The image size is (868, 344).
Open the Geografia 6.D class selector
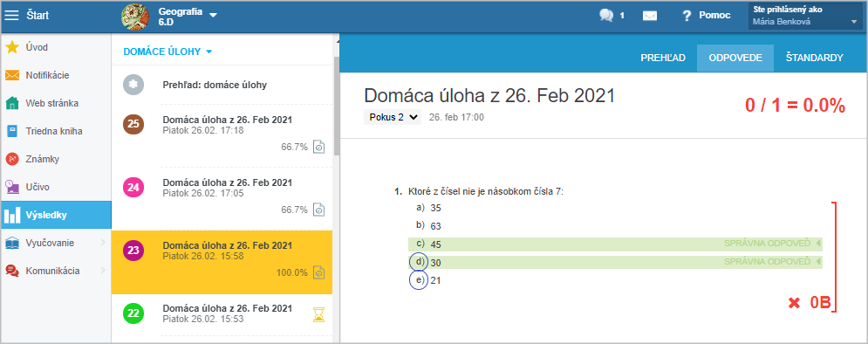(x=188, y=16)
